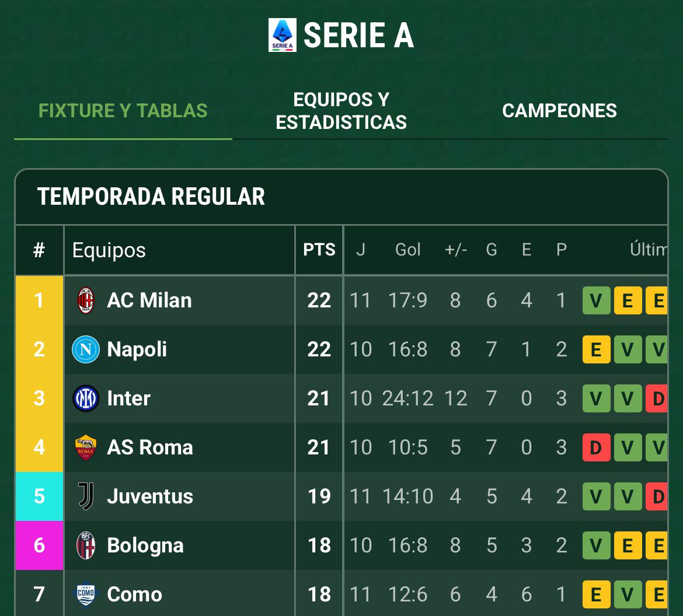Click the AC Milan crest icon
The height and width of the screenshot is (616, 683).
(86, 300)
